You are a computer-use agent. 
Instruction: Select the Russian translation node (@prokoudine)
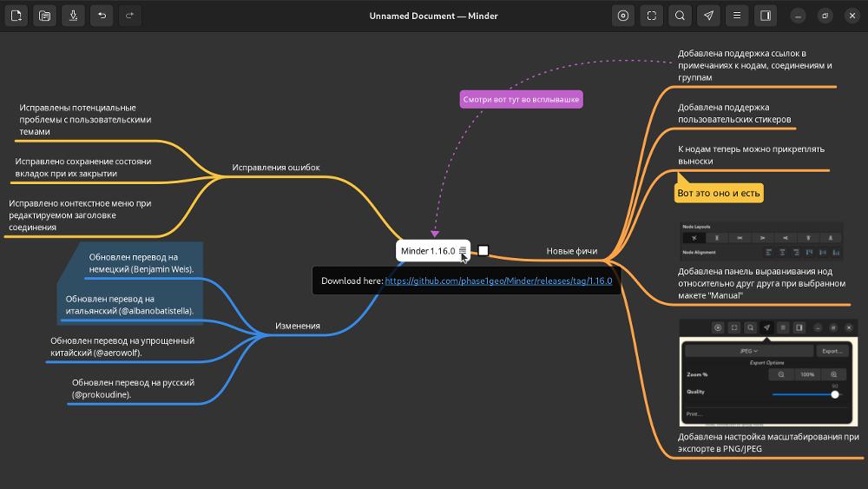(133, 388)
